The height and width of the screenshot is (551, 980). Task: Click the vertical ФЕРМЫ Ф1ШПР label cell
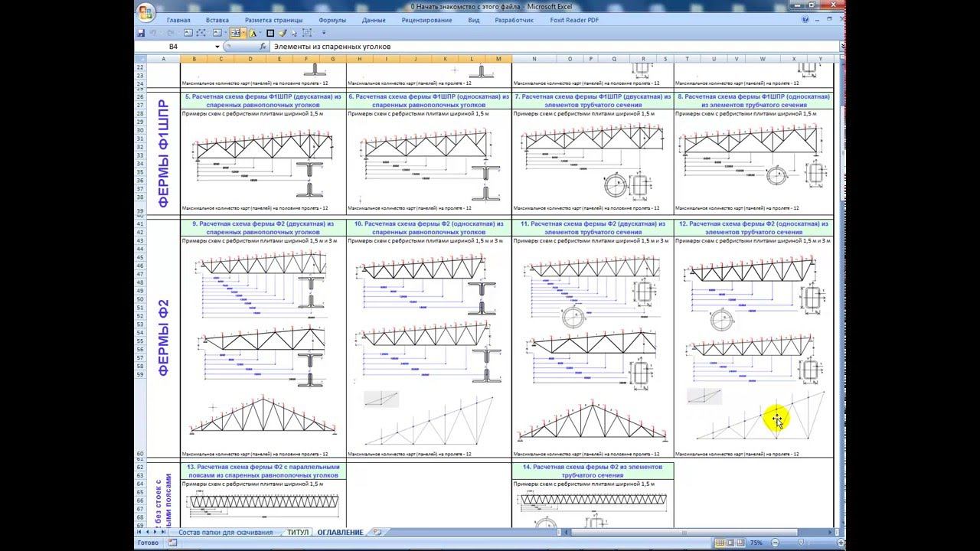pyautogui.click(x=163, y=153)
